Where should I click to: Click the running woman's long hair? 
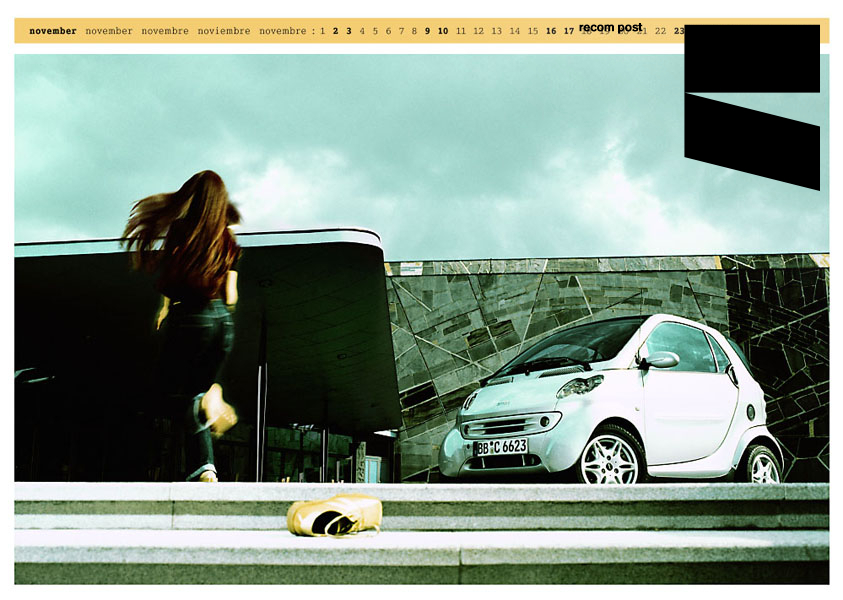[x=185, y=225]
